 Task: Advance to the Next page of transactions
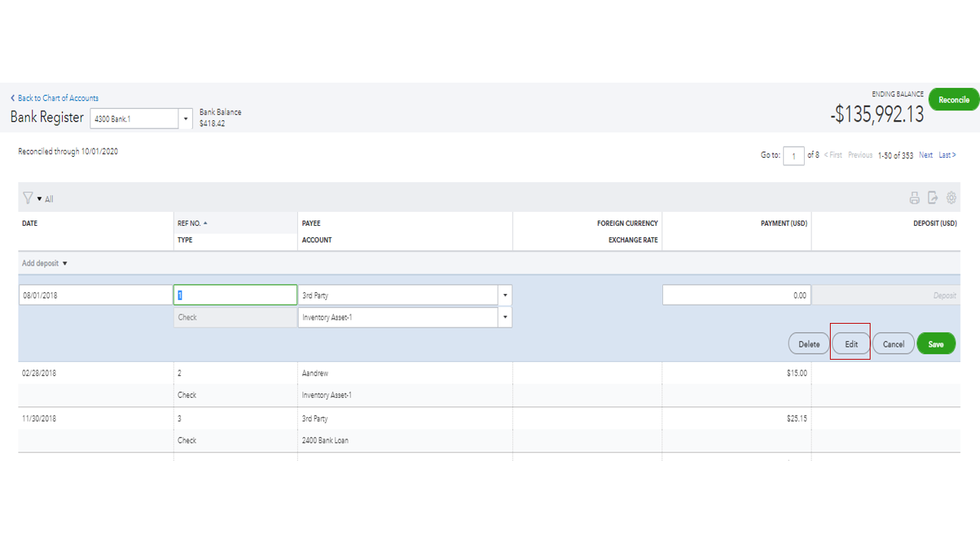click(x=926, y=155)
